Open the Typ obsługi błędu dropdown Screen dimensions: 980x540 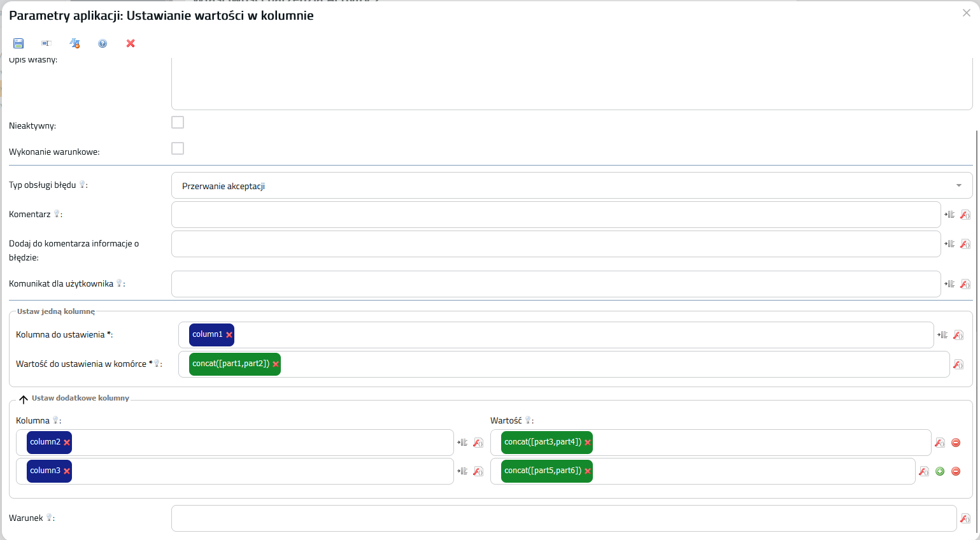571,185
